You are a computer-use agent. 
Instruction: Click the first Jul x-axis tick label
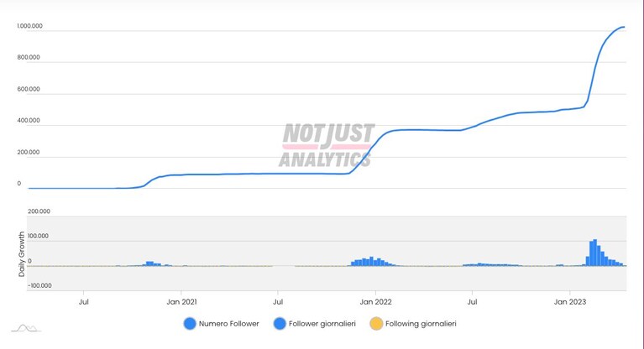[x=83, y=302]
